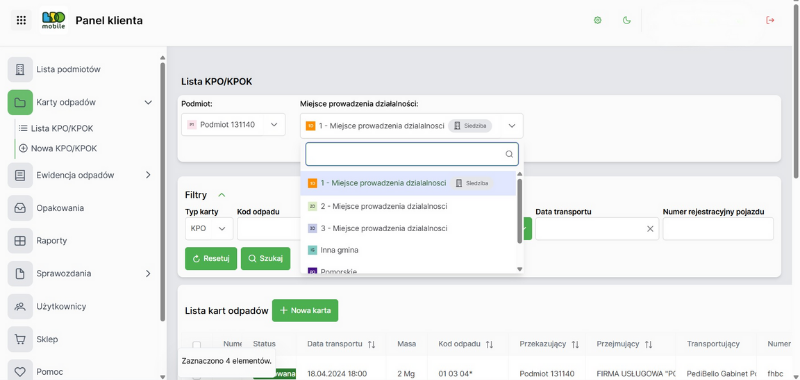Click Raporty table icon

point(20,241)
